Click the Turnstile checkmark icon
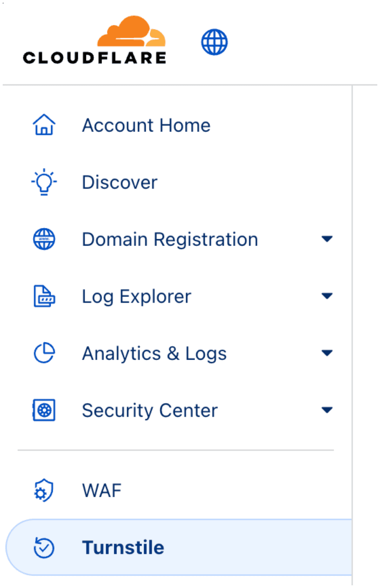 [44, 547]
